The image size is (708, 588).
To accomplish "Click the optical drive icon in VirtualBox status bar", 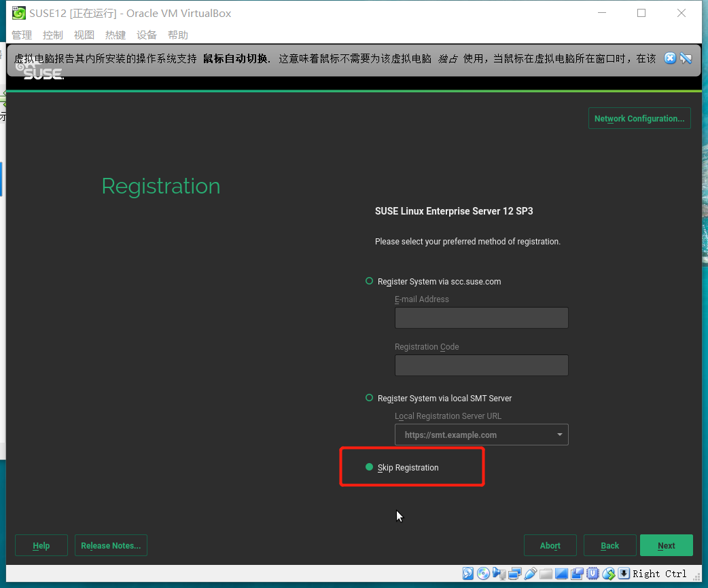I will point(483,574).
